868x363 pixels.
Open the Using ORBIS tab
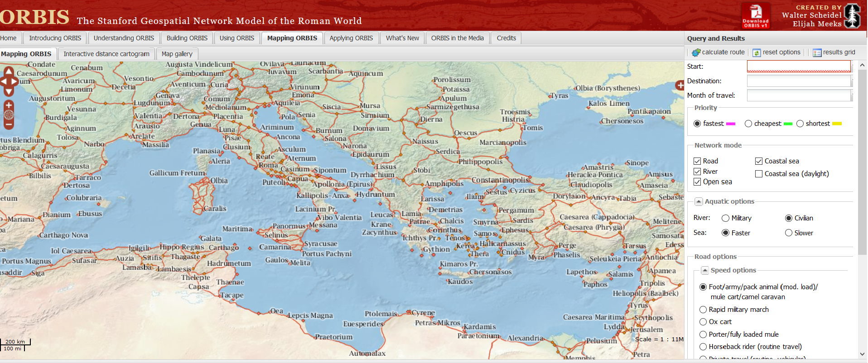point(237,38)
